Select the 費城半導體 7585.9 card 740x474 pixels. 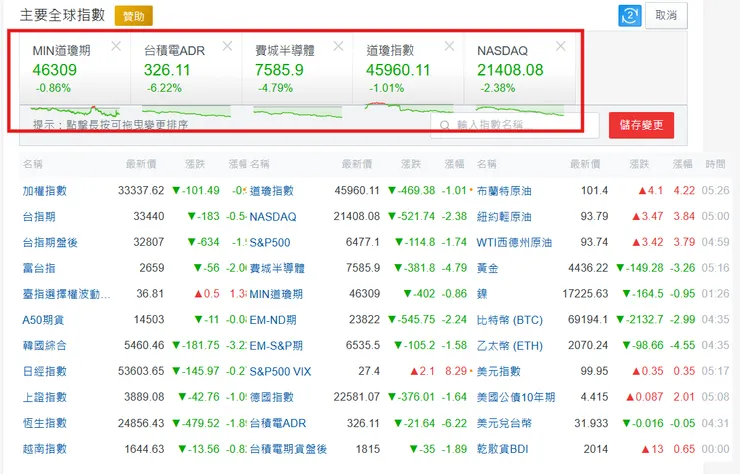tap(297, 68)
